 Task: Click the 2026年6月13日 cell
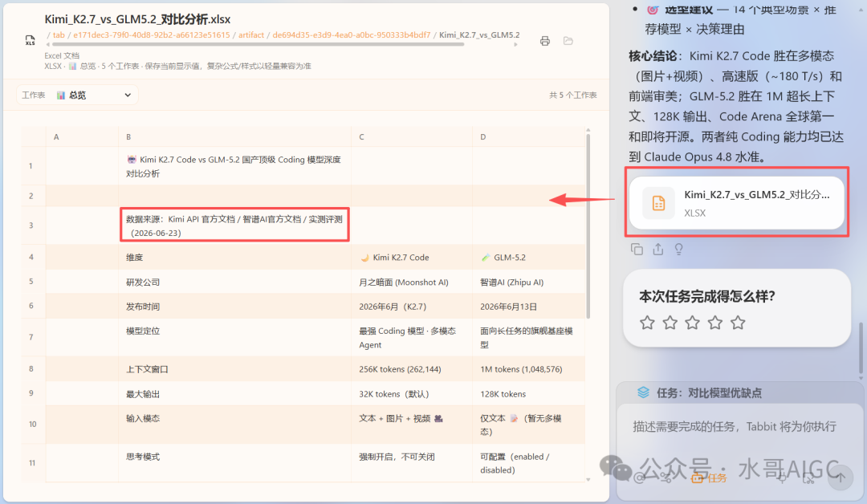click(528, 306)
